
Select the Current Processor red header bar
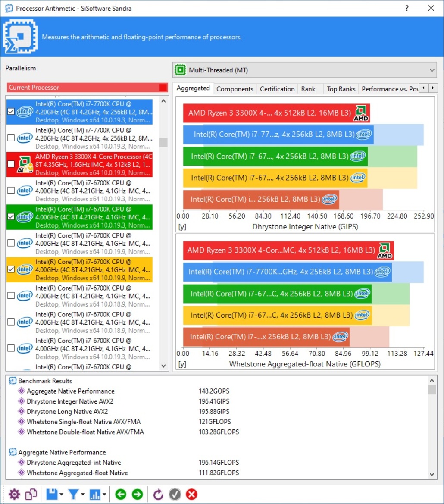(x=88, y=88)
